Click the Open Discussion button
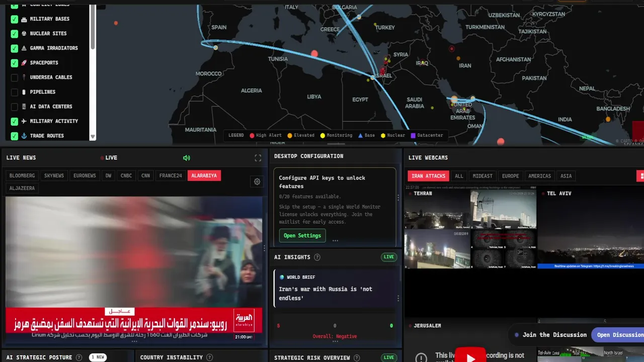This screenshot has height=362, width=644. coord(620,335)
